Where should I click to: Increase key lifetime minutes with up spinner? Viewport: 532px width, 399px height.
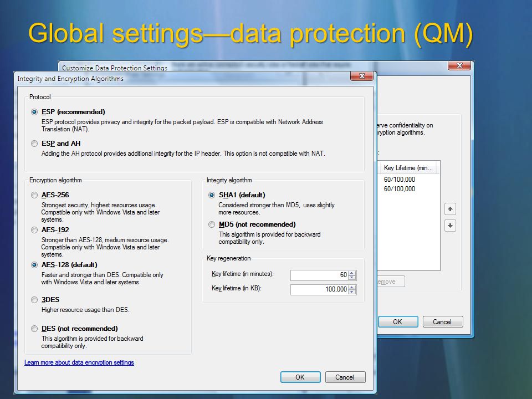pyautogui.click(x=352, y=273)
